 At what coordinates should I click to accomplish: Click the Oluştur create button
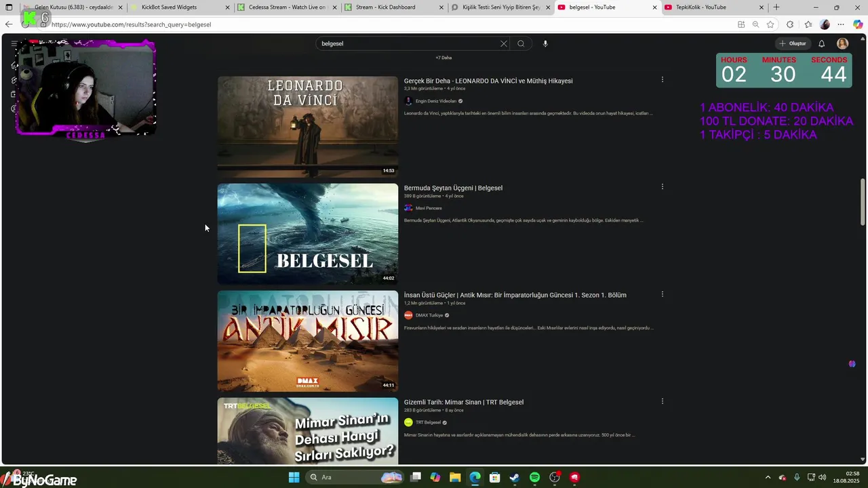[793, 43]
